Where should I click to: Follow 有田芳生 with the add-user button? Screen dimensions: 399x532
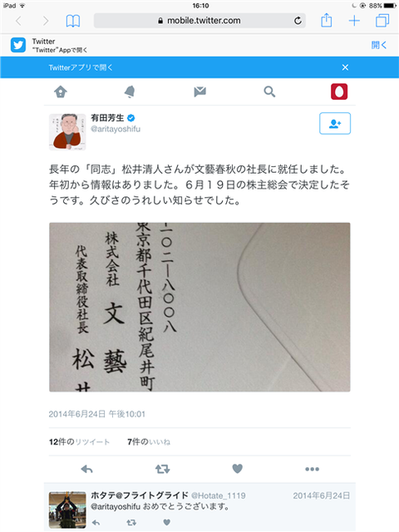(x=335, y=124)
